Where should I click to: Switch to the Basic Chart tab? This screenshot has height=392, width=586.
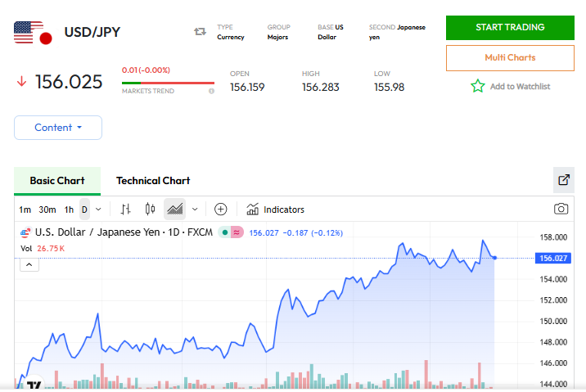(x=57, y=181)
